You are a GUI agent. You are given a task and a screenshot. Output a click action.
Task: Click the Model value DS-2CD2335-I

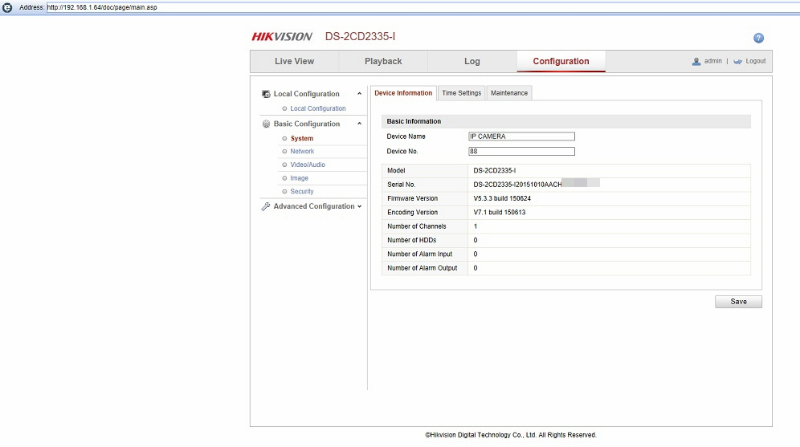494,170
